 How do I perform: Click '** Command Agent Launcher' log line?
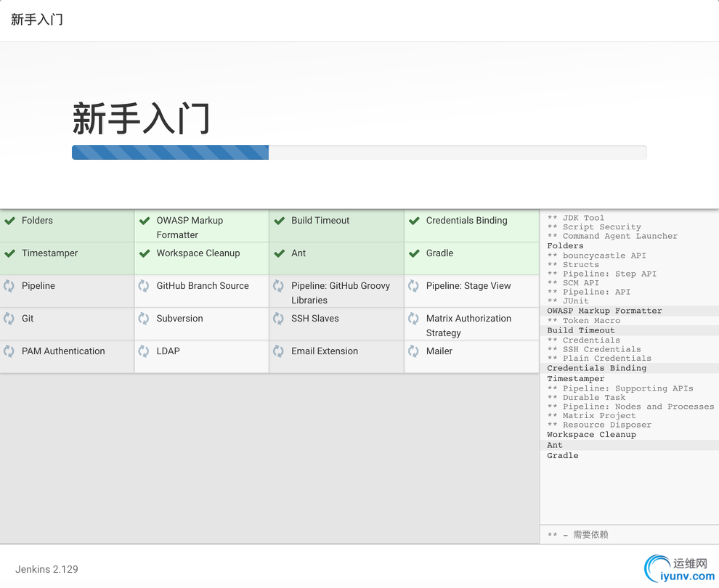[x=612, y=236]
